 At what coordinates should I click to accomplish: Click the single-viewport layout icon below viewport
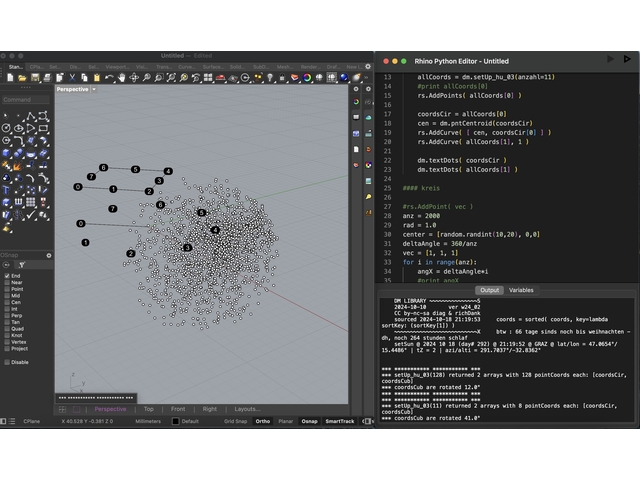click(76, 409)
